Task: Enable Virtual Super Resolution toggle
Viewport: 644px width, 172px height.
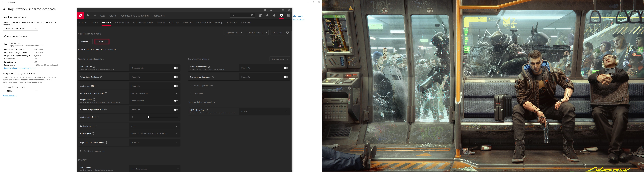Action: click(x=176, y=77)
